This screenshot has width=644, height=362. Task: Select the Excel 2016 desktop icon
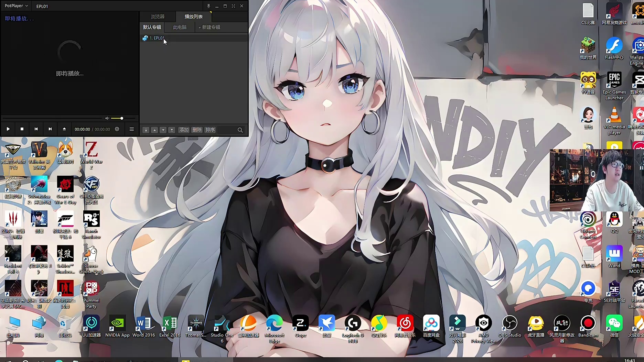170,326
